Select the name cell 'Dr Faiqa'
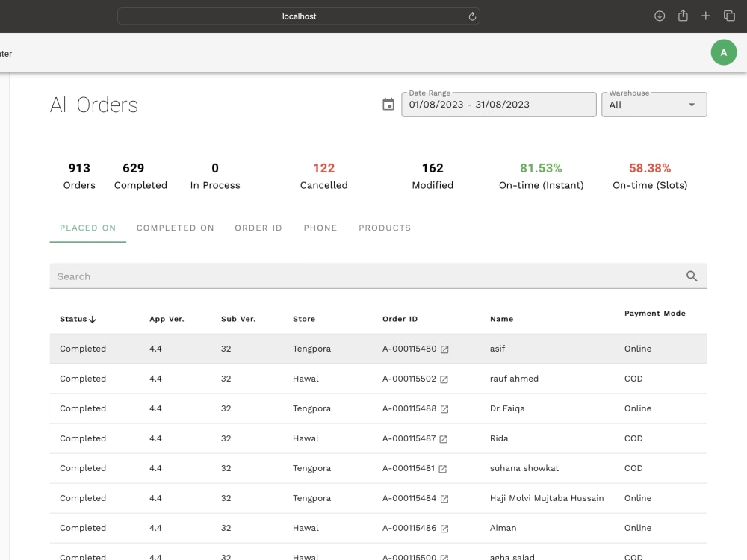 point(507,408)
